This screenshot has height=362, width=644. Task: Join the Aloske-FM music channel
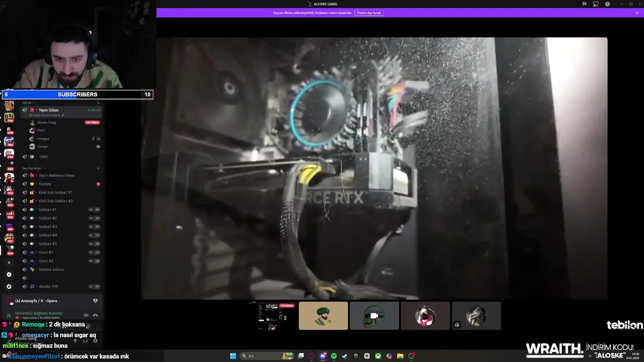tap(61, 287)
